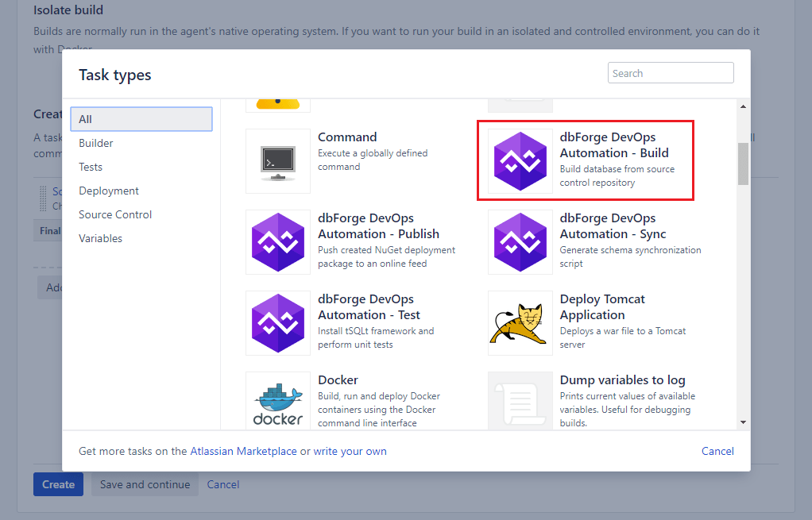The image size is (812, 520).
Task: Choose the dbForge DevOps Automation - Publish title
Action: point(378,226)
